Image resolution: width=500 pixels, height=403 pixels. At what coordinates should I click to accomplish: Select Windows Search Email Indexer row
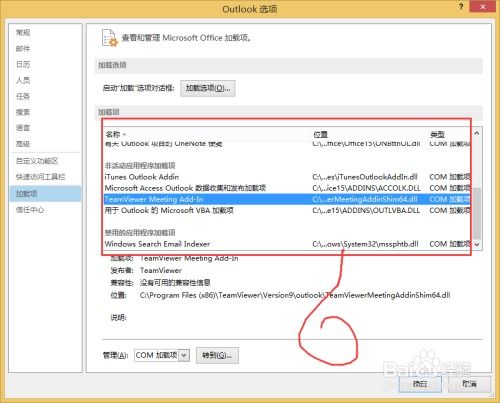click(287, 244)
